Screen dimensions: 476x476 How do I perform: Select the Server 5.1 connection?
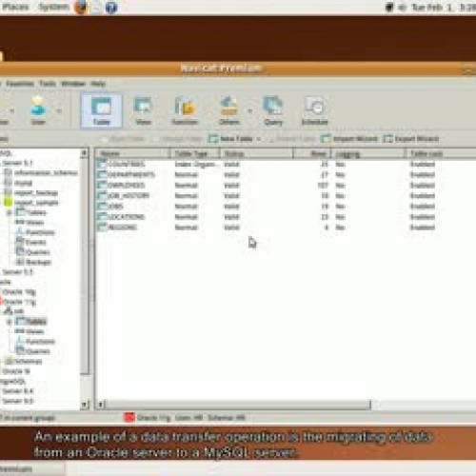17,163
